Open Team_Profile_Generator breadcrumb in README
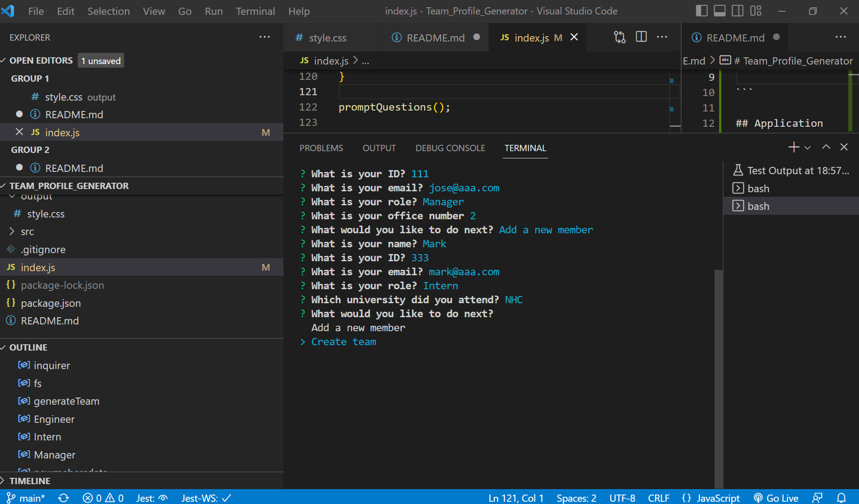The height and width of the screenshot is (504, 859). pos(793,60)
